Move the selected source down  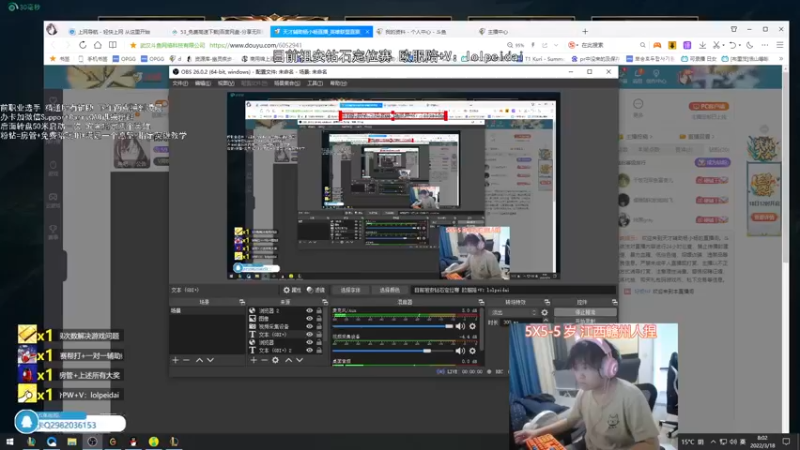point(299,360)
